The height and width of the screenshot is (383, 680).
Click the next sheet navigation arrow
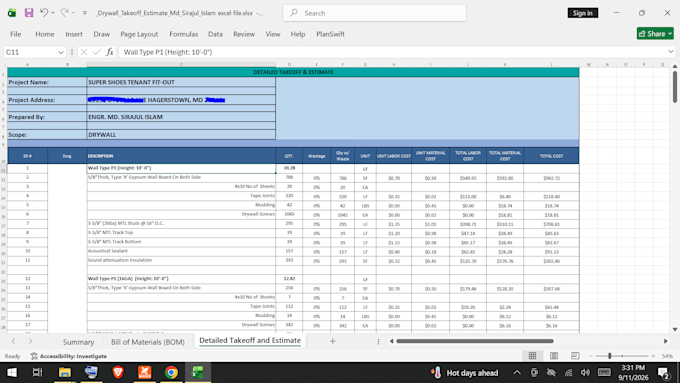30,341
